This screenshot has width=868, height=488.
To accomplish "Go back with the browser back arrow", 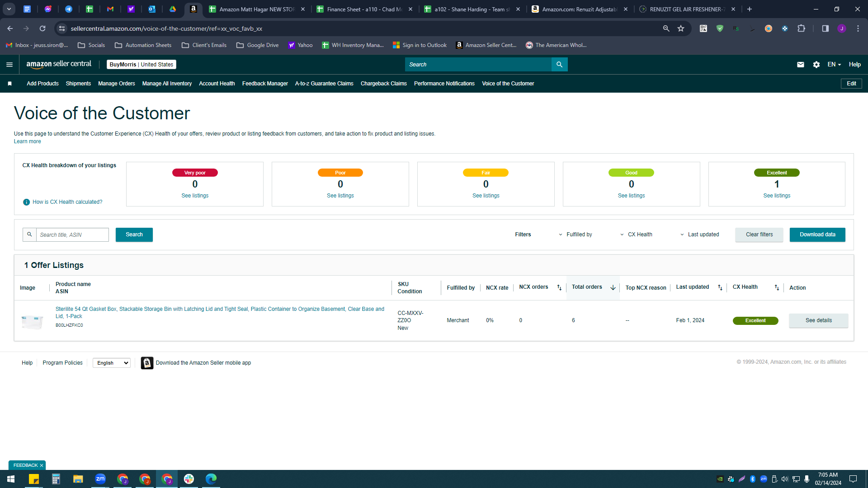I will click(x=10, y=28).
